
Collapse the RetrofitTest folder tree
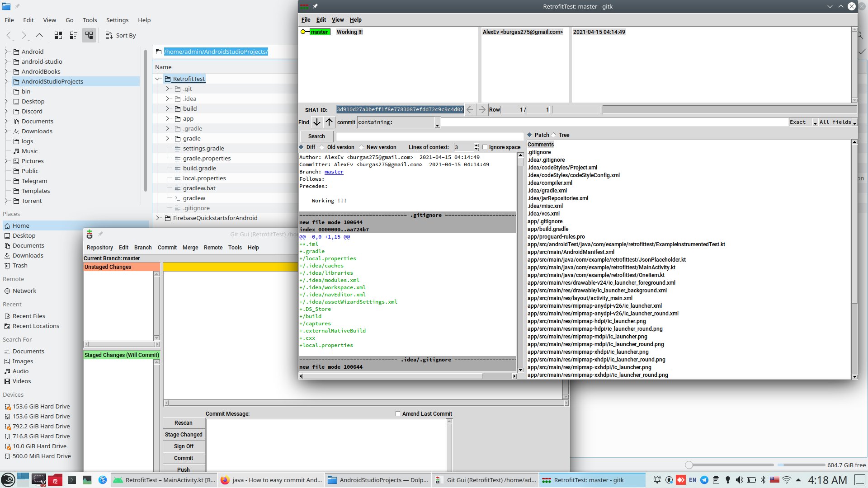point(158,79)
